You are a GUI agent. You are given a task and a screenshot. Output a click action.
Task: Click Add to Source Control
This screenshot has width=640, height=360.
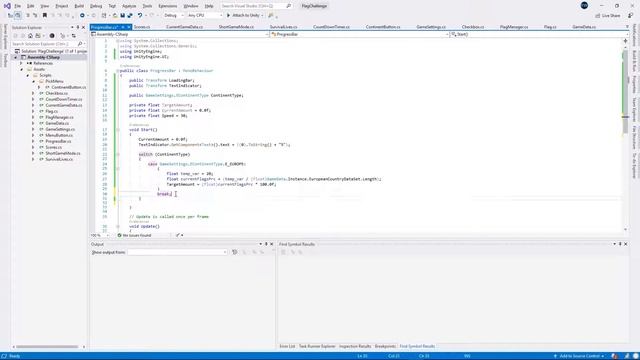point(579,356)
